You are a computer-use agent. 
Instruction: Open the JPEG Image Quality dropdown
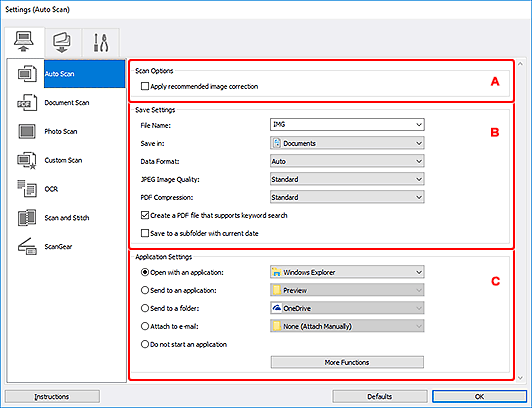(x=347, y=179)
